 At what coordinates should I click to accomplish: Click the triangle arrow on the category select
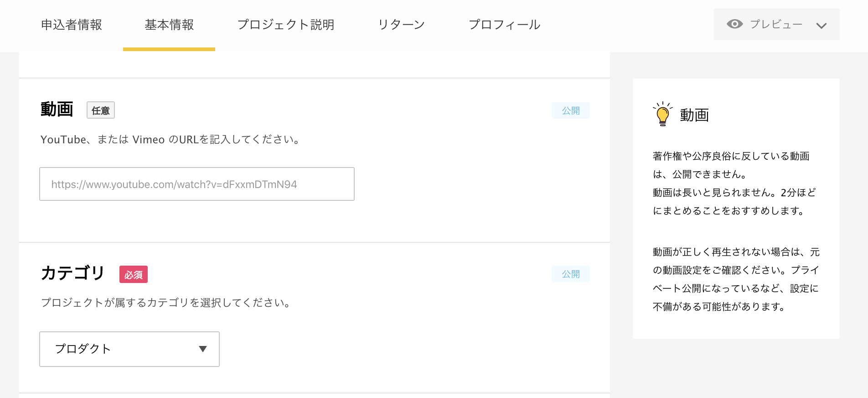tap(203, 349)
